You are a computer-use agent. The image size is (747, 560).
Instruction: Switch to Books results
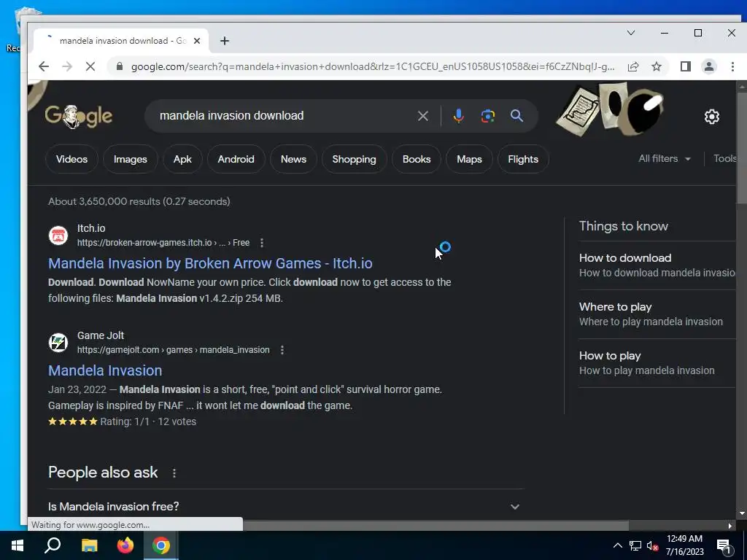417,159
